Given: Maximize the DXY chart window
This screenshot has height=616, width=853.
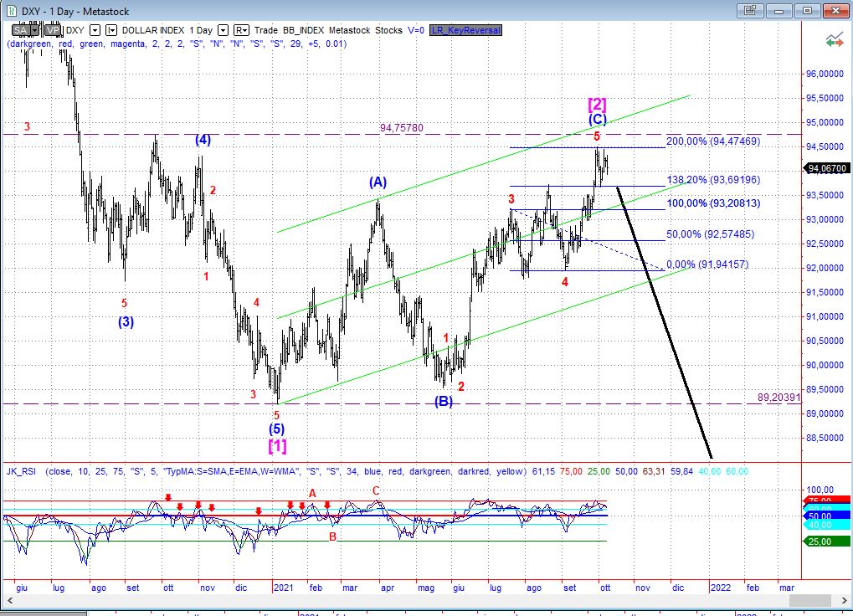Looking at the screenshot, I should (807, 10).
